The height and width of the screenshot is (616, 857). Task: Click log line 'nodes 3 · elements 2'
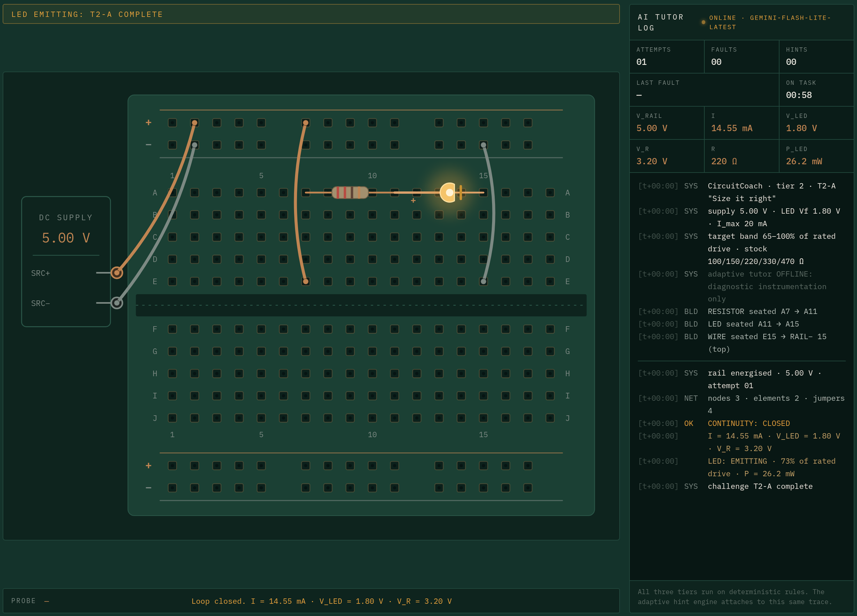pyautogui.click(x=741, y=404)
